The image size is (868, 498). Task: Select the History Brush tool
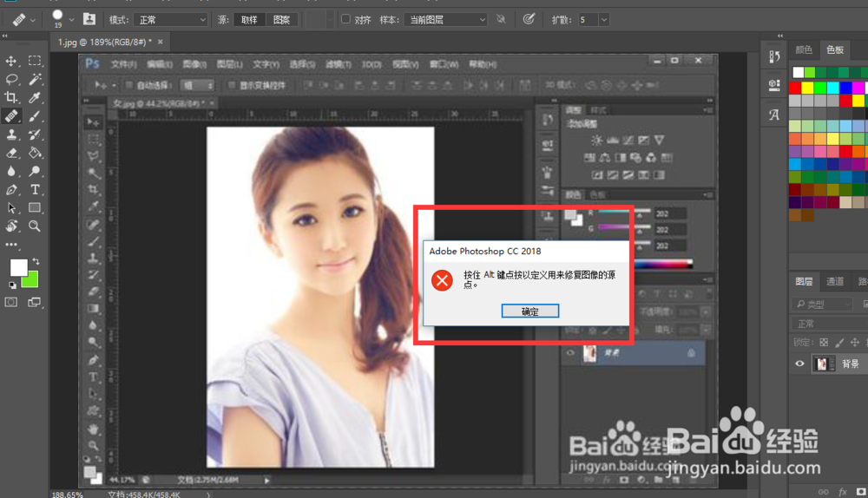click(35, 134)
